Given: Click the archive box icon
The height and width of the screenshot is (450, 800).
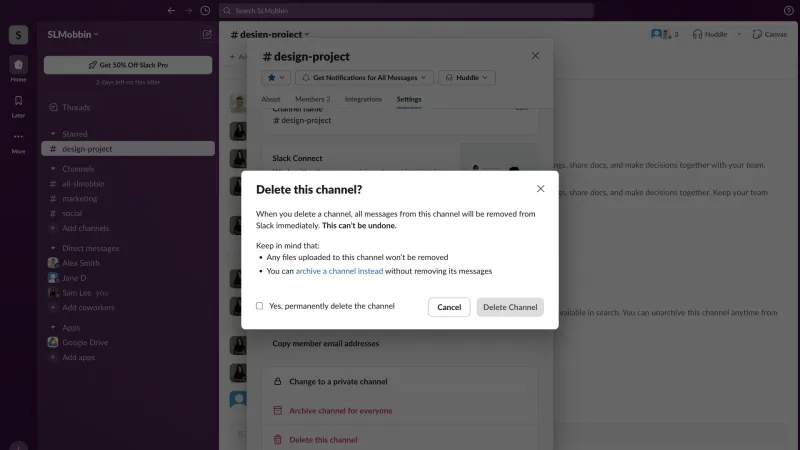Looking at the screenshot, I should pos(278,410).
